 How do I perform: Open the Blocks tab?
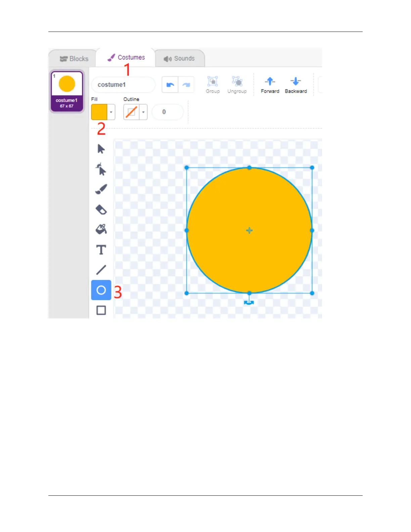(x=74, y=59)
